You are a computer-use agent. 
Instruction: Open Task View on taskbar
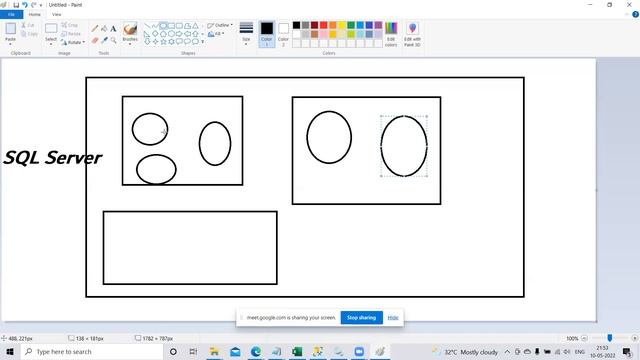tap(193, 351)
